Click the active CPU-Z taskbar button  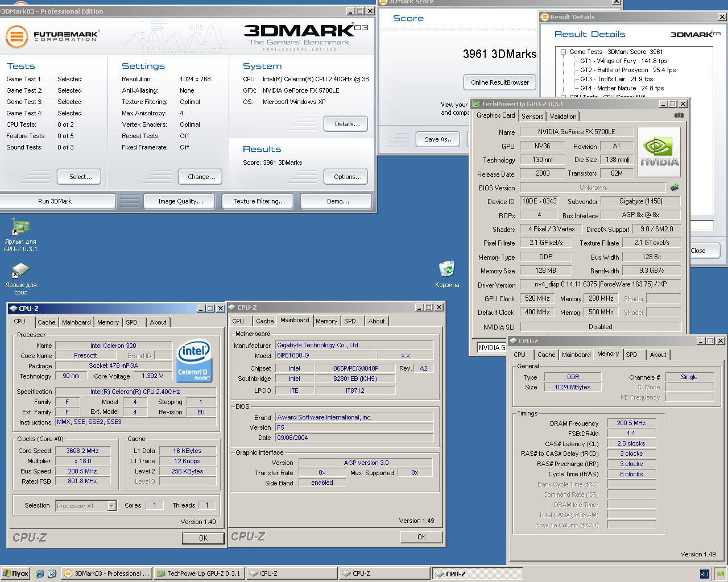coord(477,573)
